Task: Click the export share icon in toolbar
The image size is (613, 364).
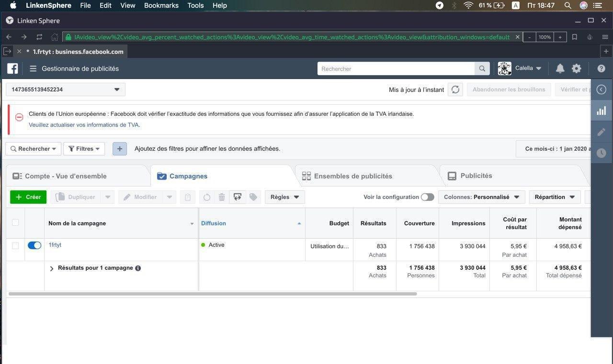Action: coord(237,197)
